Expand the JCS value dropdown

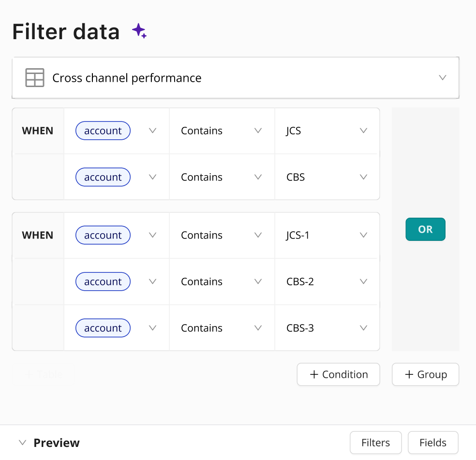[364, 131]
